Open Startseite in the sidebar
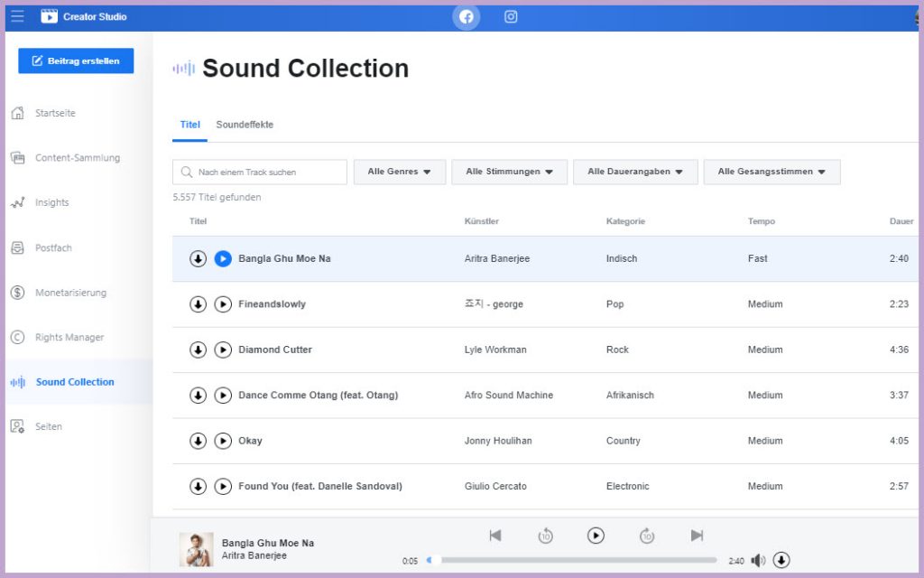This screenshot has height=578, width=924. [43, 113]
